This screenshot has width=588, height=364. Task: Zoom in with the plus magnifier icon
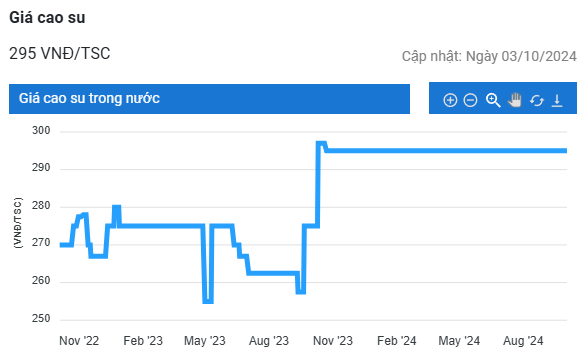[x=450, y=100]
